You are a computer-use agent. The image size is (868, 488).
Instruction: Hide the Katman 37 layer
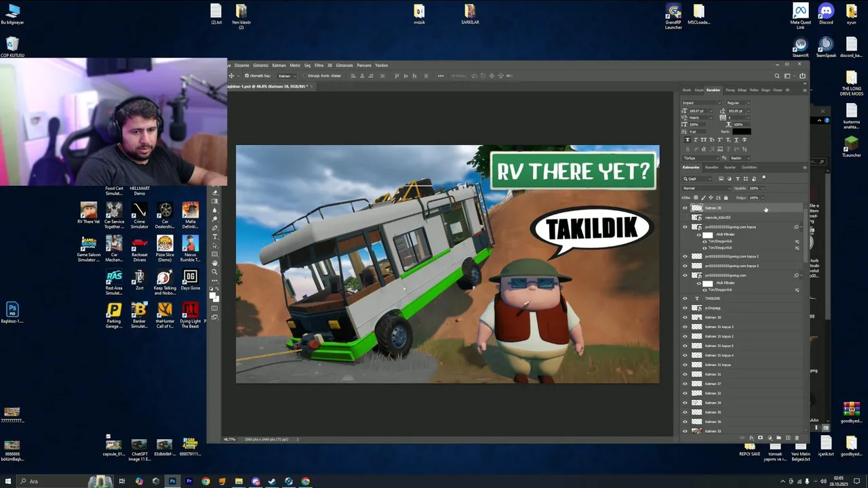tap(685, 384)
